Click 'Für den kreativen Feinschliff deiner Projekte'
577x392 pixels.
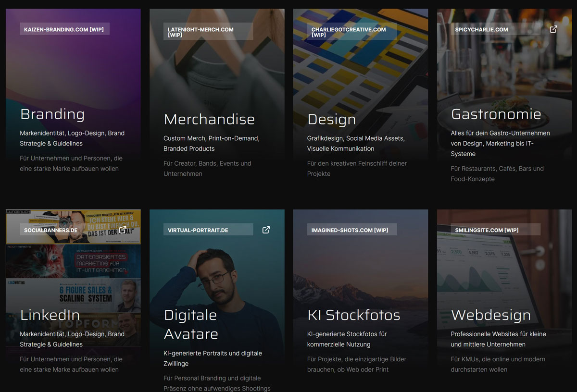click(x=357, y=169)
